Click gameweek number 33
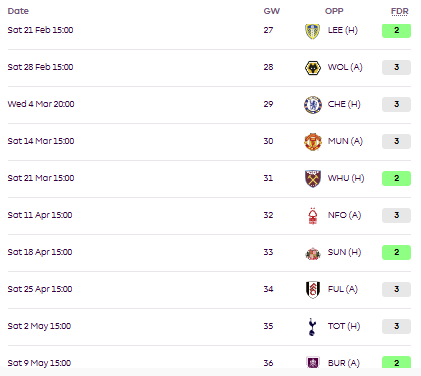This screenshot has width=421, height=376. click(x=268, y=252)
